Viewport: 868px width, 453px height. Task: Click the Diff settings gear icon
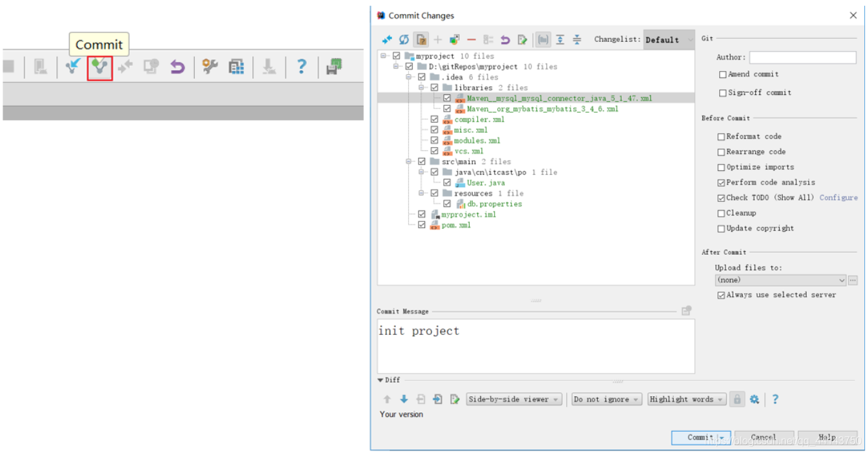coord(755,399)
